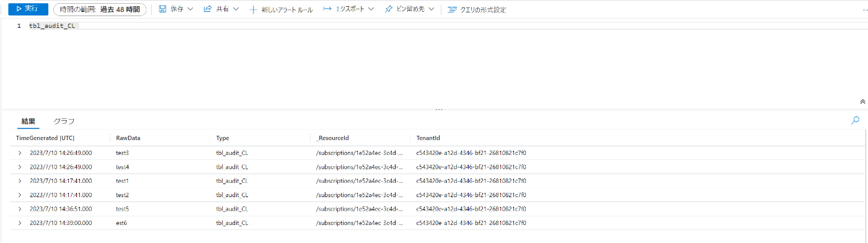
Task: Switch to the グラフ tab
Action: (64, 122)
